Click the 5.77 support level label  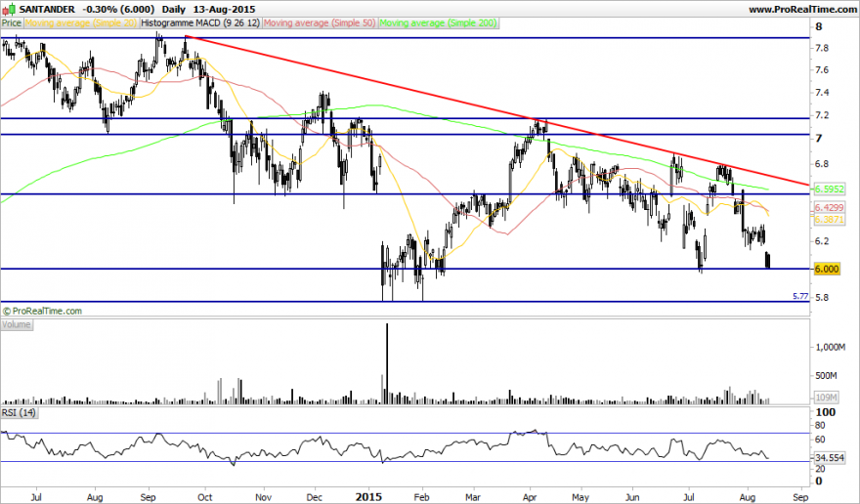coord(800,296)
